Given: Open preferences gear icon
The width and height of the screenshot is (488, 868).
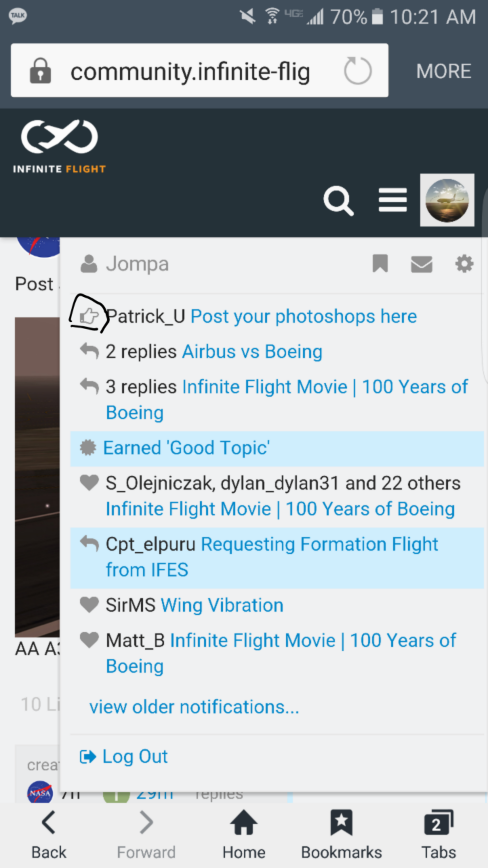Looking at the screenshot, I should point(464,263).
